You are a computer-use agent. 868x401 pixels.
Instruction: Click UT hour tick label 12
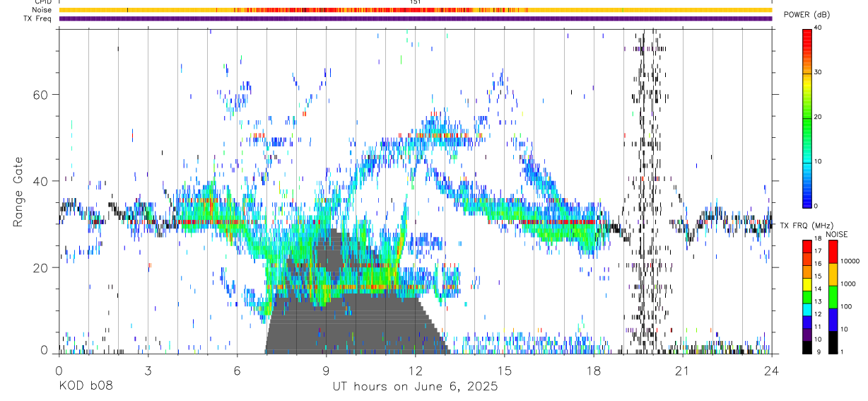pos(416,371)
